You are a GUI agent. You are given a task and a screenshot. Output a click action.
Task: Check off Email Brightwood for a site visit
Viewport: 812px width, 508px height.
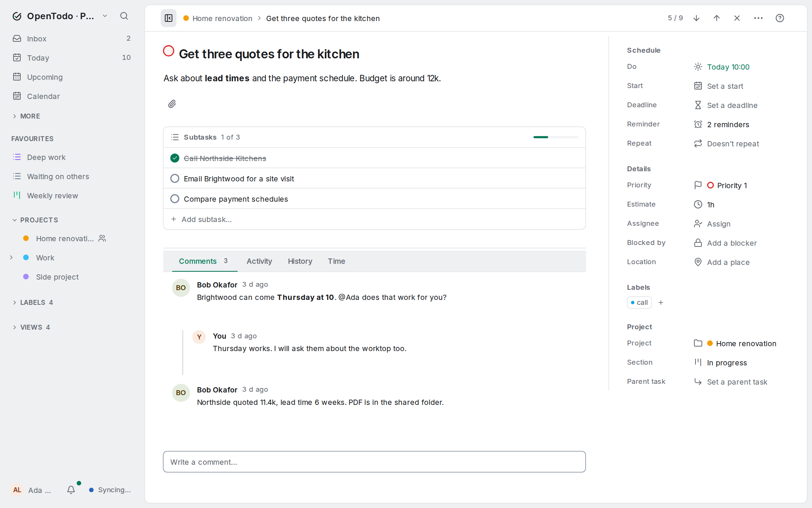(x=175, y=178)
